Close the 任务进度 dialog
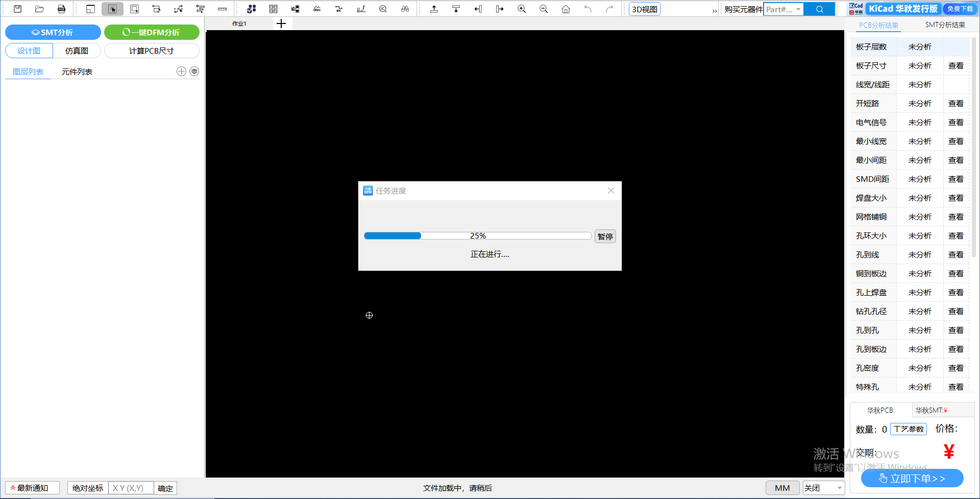The width and height of the screenshot is (980, 499). click(x=610, y=191)
